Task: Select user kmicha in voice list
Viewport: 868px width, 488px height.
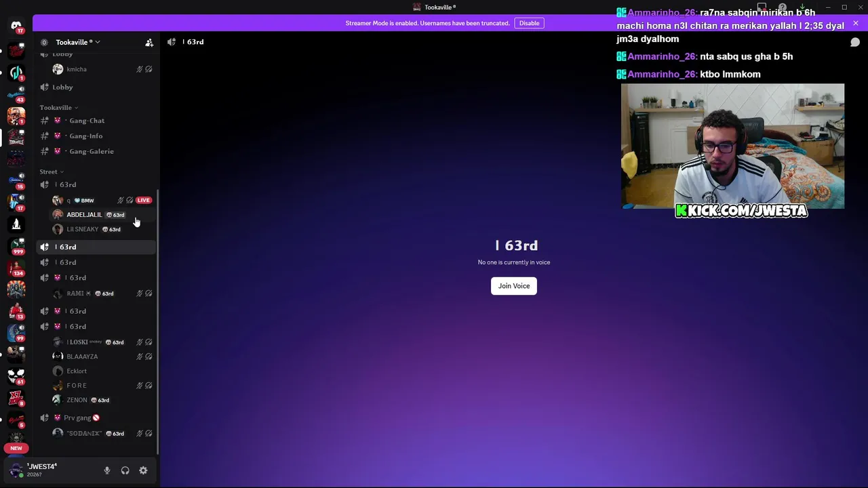Action: pyautogui.click(x=103, y=69)
